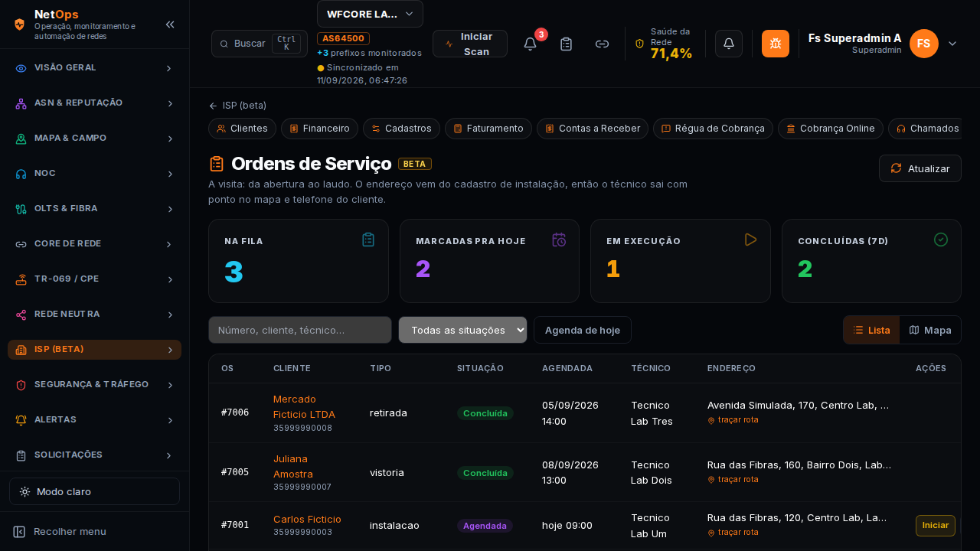This screenshot has height=551, width=980.
Task: Click the Concluídas check-circle icon
Action: 941,240
